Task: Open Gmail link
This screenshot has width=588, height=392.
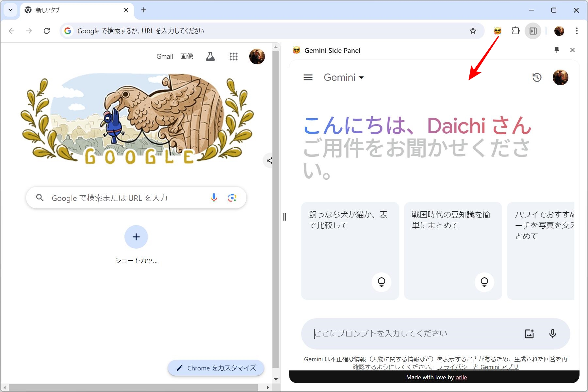Action: click(165, 57)
